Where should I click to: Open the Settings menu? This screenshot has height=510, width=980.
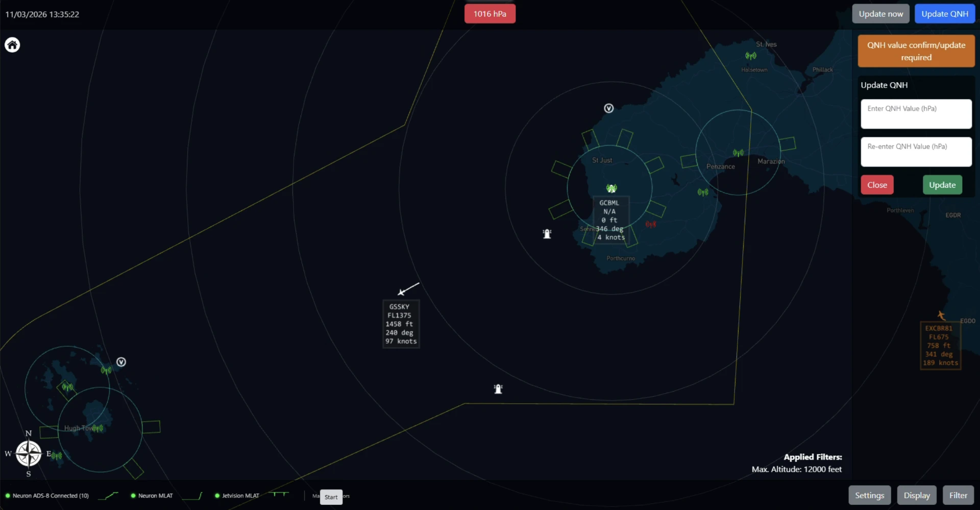(x=869, y=495)
